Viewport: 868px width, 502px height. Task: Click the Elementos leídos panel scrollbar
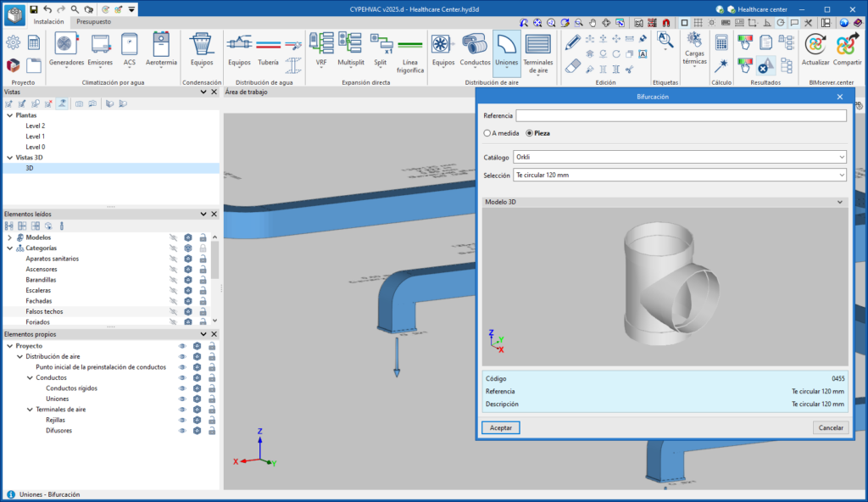pyautogui.click(x=214, y=261)
